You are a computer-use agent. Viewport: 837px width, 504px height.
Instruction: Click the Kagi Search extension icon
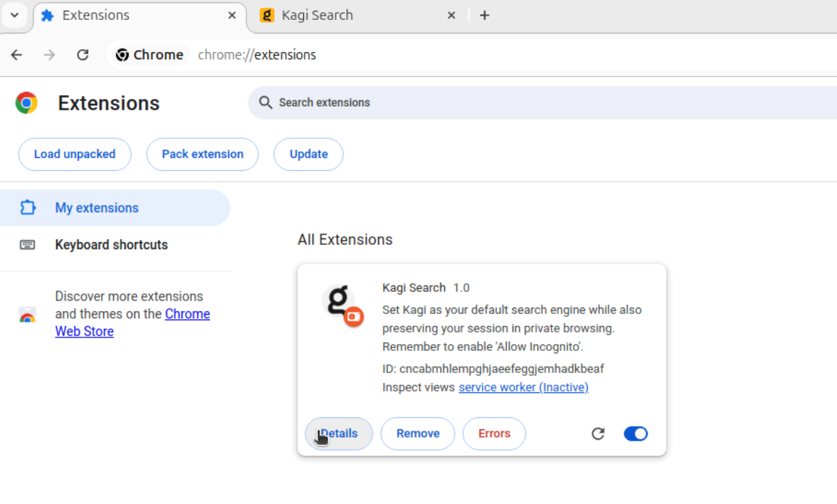click(343, 305)
